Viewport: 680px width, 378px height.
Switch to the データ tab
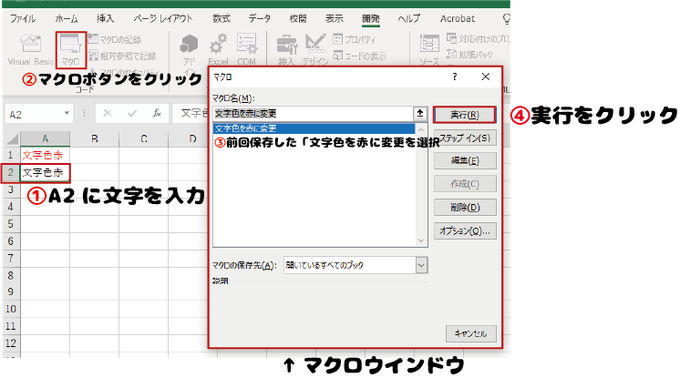(x=259, y=19)
